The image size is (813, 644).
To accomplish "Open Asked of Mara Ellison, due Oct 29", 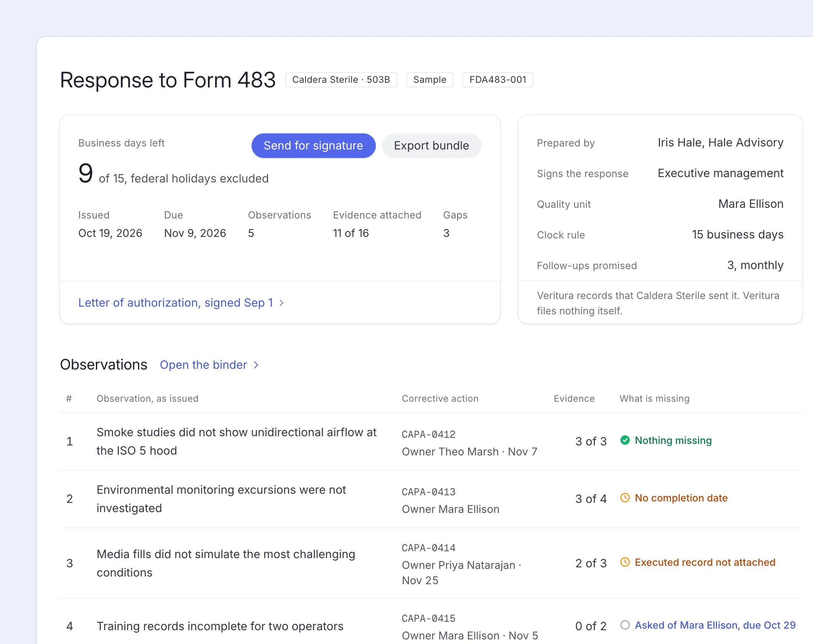I will tap(715, 625).
